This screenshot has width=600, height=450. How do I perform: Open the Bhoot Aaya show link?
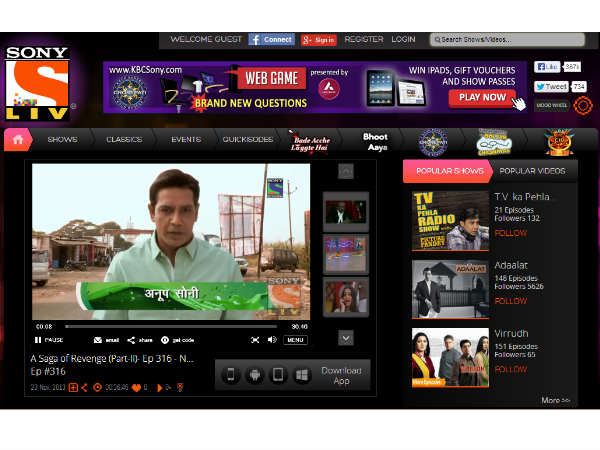[x=375, y=142]
